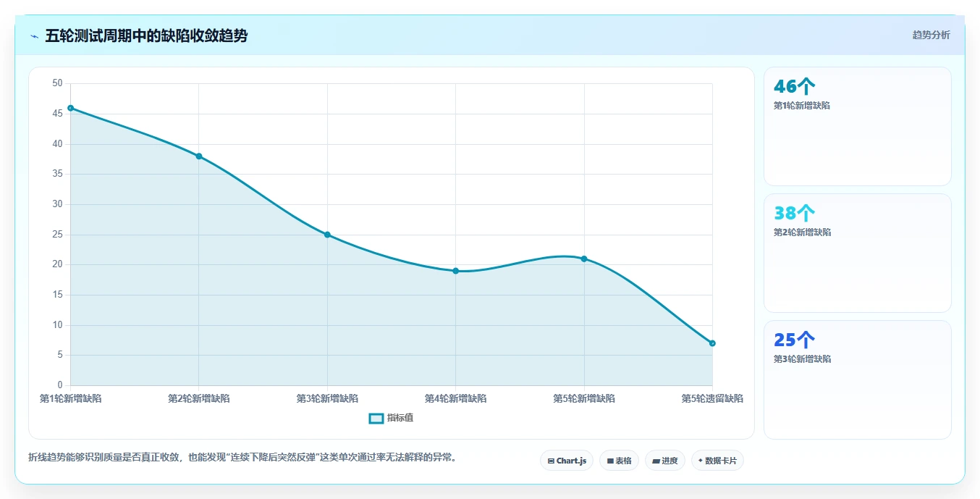This screenshot has height=499, width=980.
Task: Click the data point for 第3轮新增缺陷
Action: (x=327, y=235)
